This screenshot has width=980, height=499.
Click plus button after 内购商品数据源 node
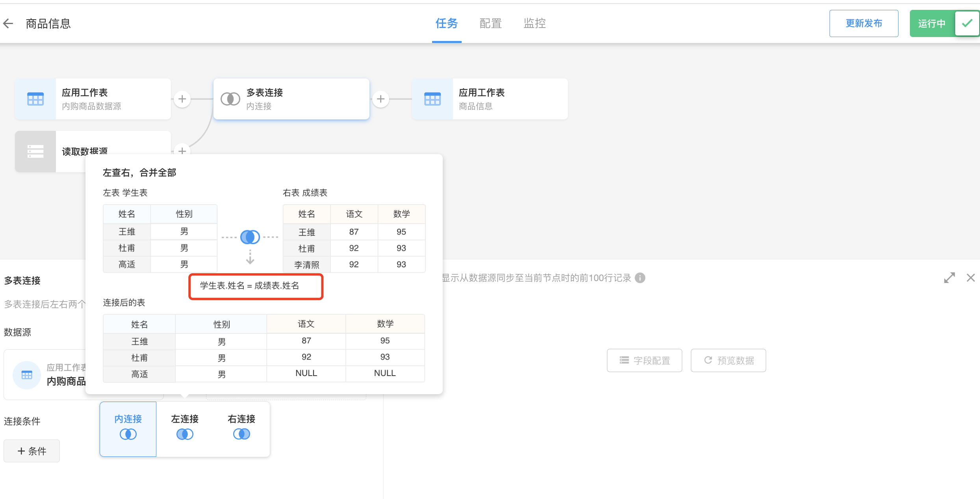(x=182, y=99)
